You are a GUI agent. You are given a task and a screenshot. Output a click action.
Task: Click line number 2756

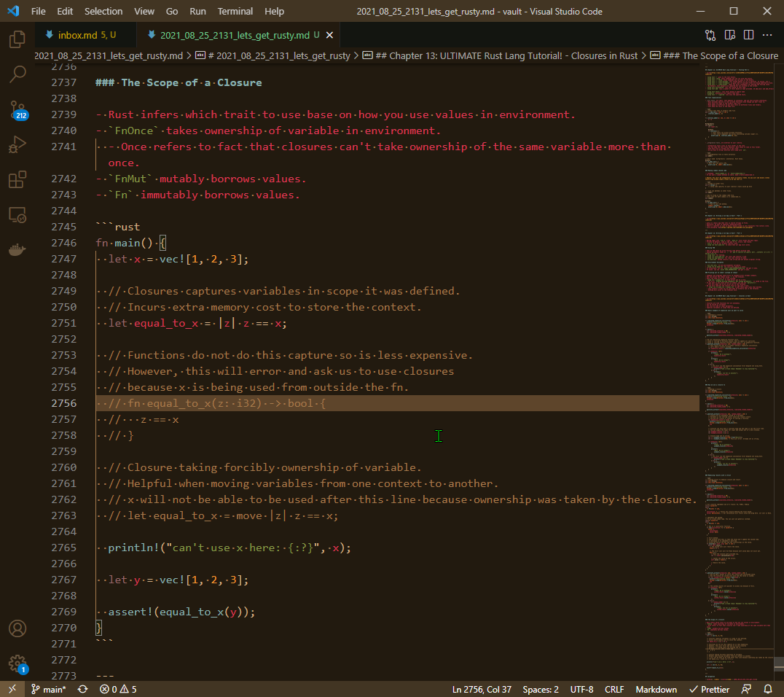pos(64,403)
